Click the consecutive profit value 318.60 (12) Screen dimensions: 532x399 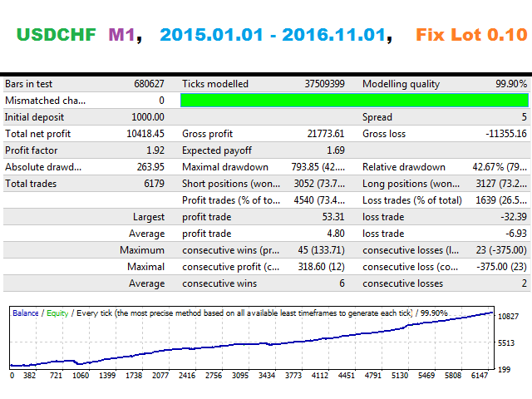322,267
